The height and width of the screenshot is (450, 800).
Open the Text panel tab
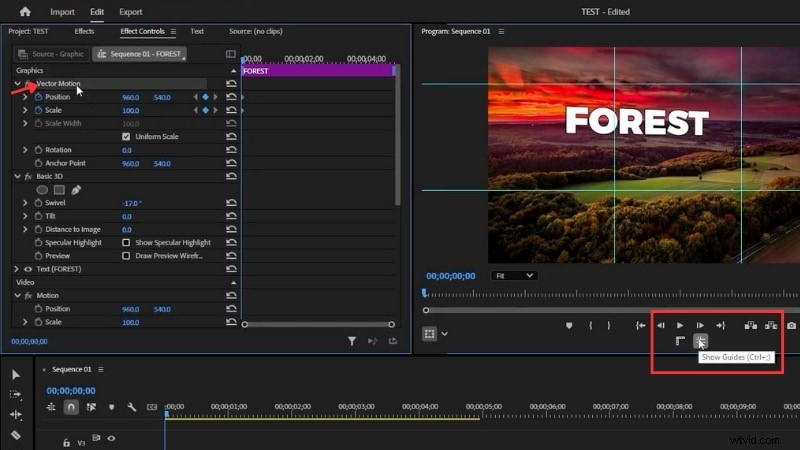pos(197,31)
